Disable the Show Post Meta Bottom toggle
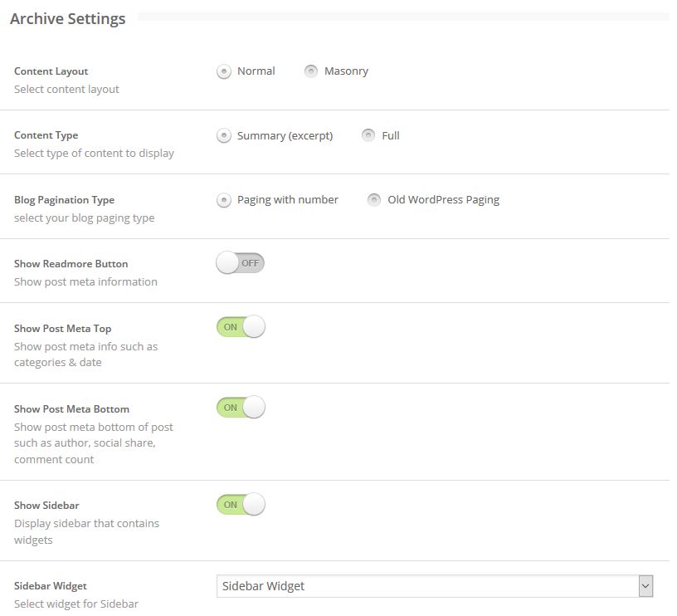This screenshot has width=677, height=616. 241,408
